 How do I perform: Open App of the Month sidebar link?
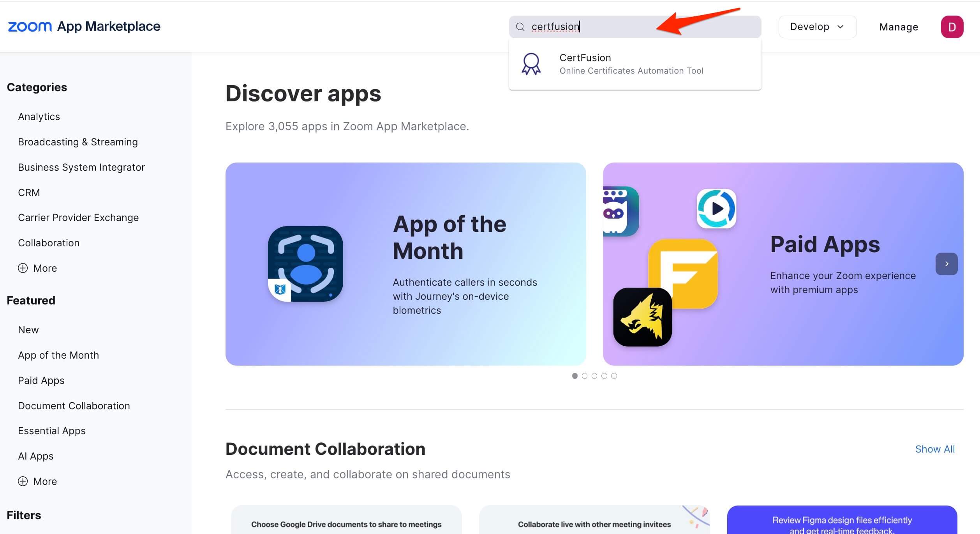pos(58,355)
